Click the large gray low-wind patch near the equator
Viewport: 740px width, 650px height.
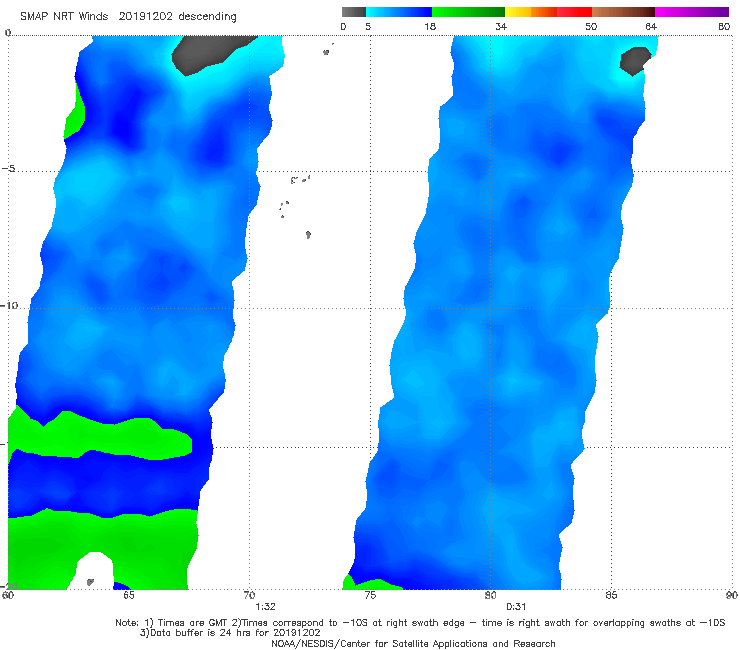pyautogui.click(x=208, y=53)
